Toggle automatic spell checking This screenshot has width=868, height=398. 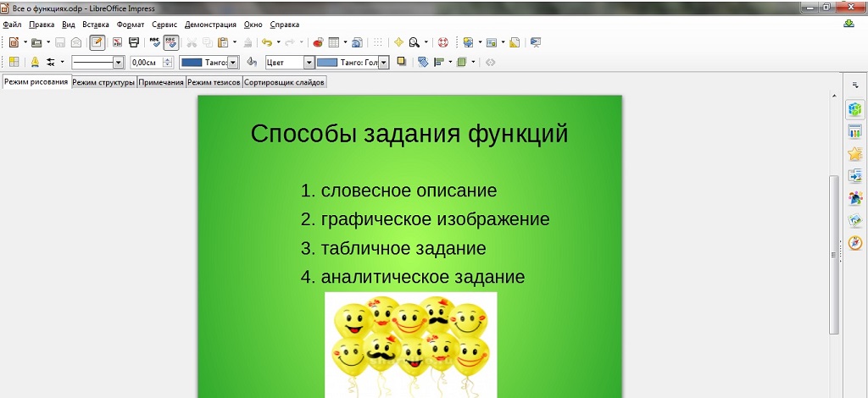click(170, 42)
